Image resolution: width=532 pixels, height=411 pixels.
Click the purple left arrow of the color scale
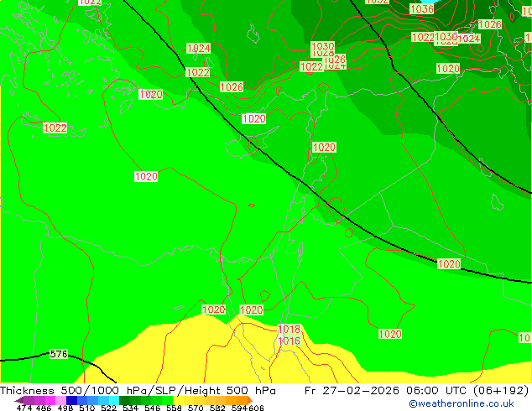(18, 400)
